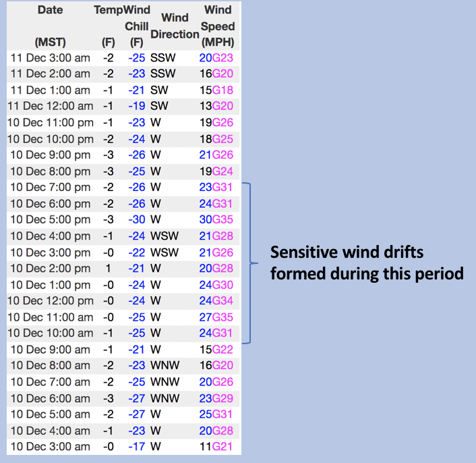
Task: Click WNW in the 10 Dec 6:00 am row
Action: click(165, 398)
